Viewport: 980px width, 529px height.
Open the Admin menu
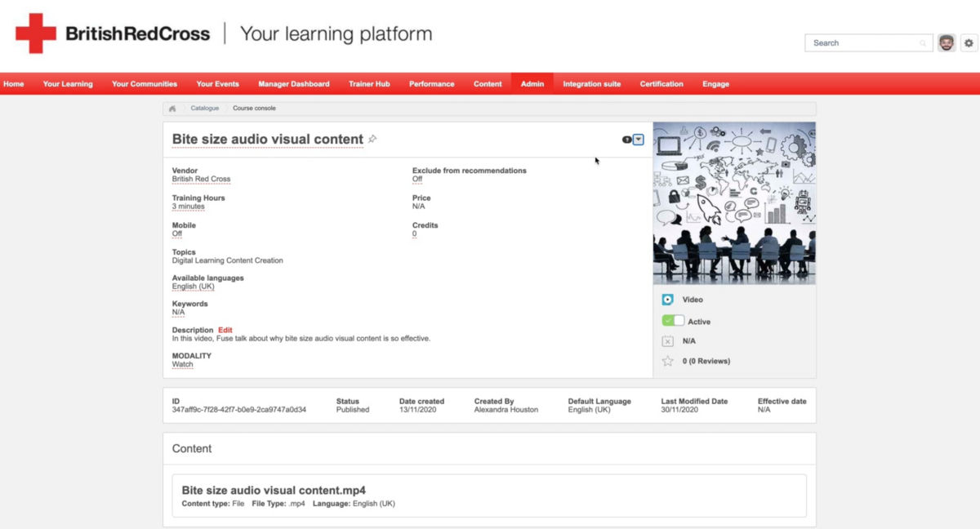[x=532, y=84]
